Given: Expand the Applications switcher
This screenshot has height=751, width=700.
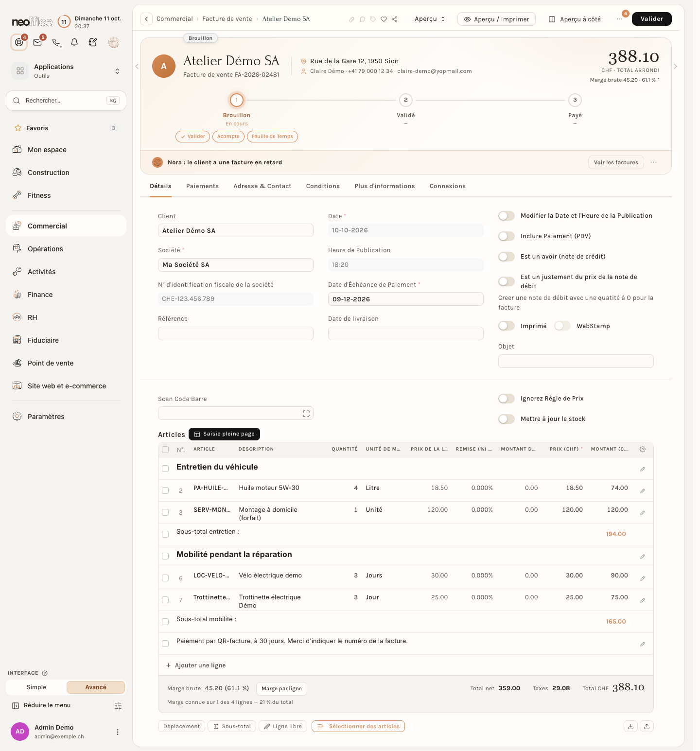Looking at the screenshot, I should (x=117, y=71).
